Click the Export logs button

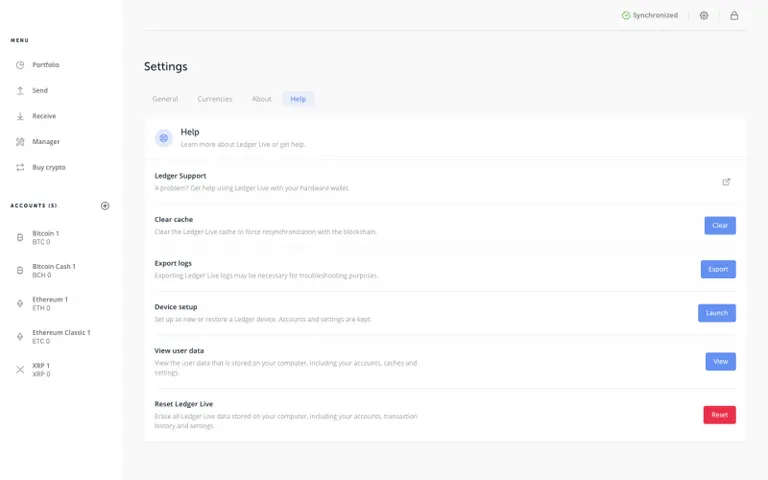718,269
